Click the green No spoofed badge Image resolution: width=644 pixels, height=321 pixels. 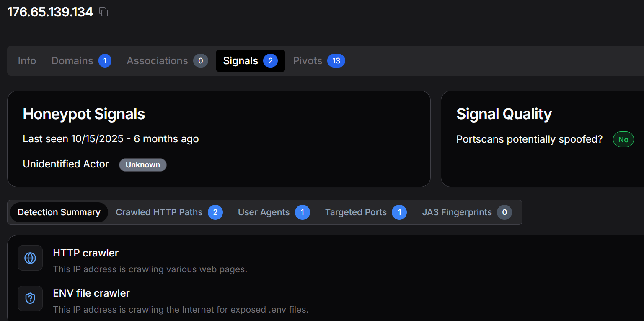click(623, 140)
